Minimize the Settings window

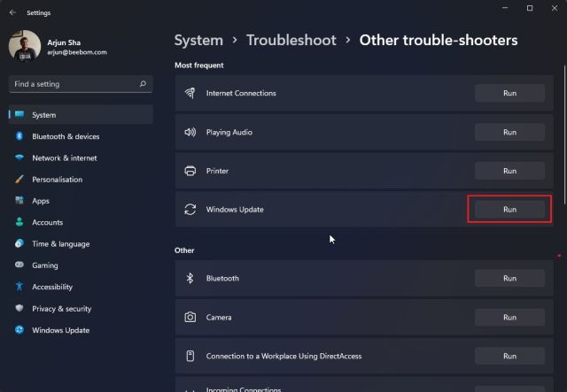point(505,8)
